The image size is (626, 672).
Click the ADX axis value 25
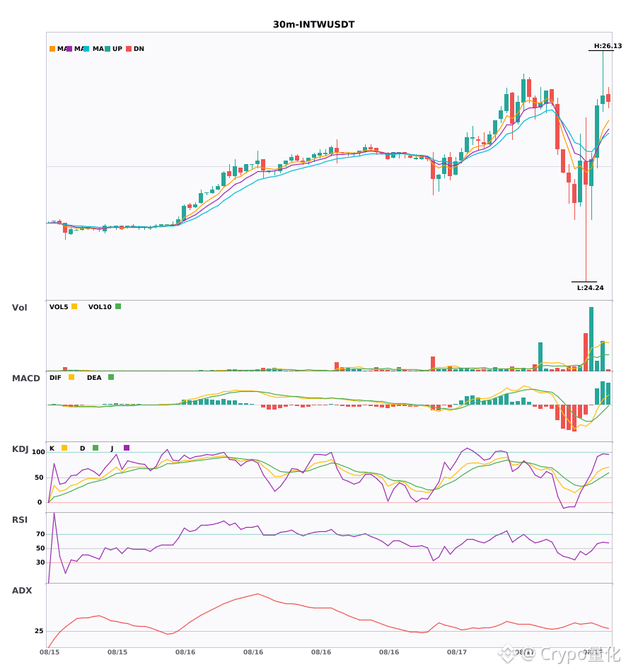(x=39, y=631)
